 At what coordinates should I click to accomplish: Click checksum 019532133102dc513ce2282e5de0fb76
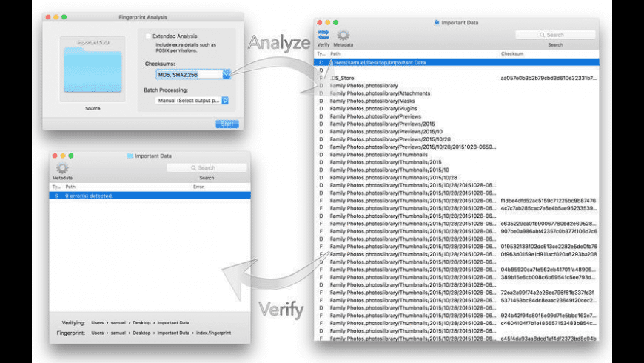pos(549,247)
